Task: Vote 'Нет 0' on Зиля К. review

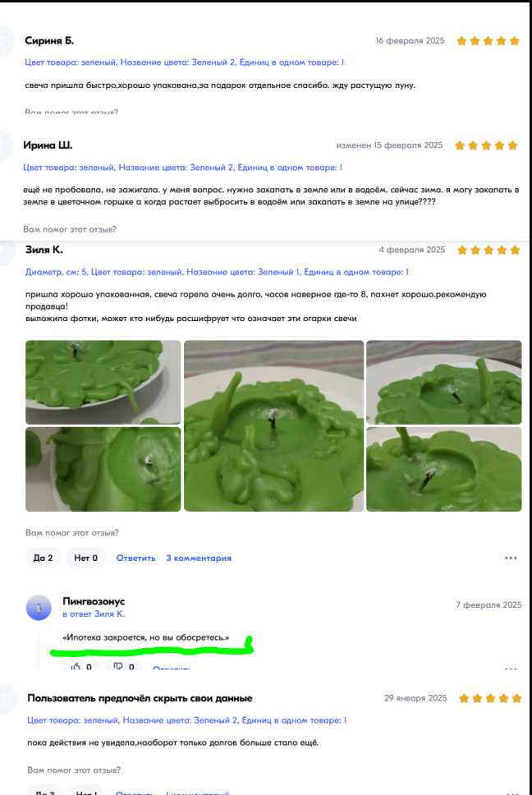Action: pos(85,558)
